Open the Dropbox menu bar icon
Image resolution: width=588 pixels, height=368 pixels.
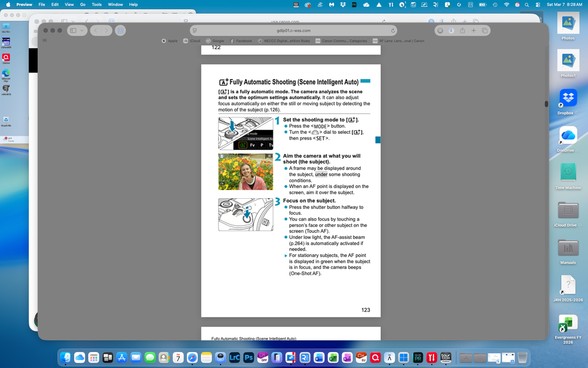click(x=343, y=5)
